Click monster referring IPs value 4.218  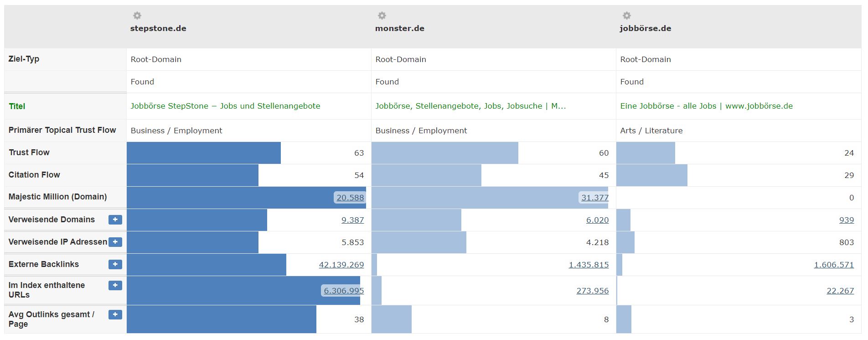click(x=598, y=242)
